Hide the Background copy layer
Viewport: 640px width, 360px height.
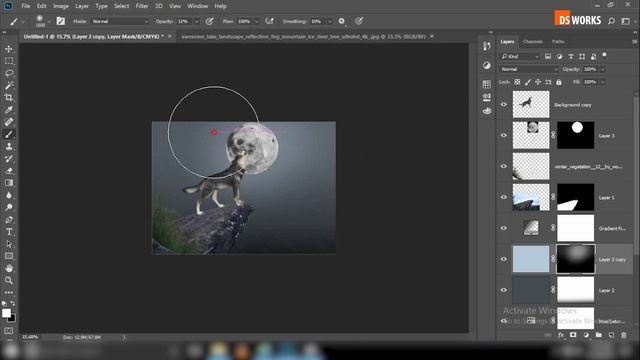tap(504, 104)
